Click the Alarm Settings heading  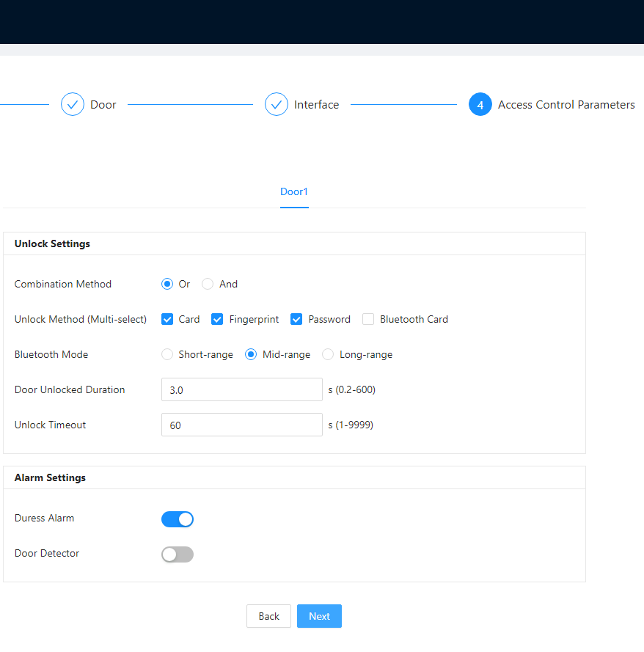50,477
